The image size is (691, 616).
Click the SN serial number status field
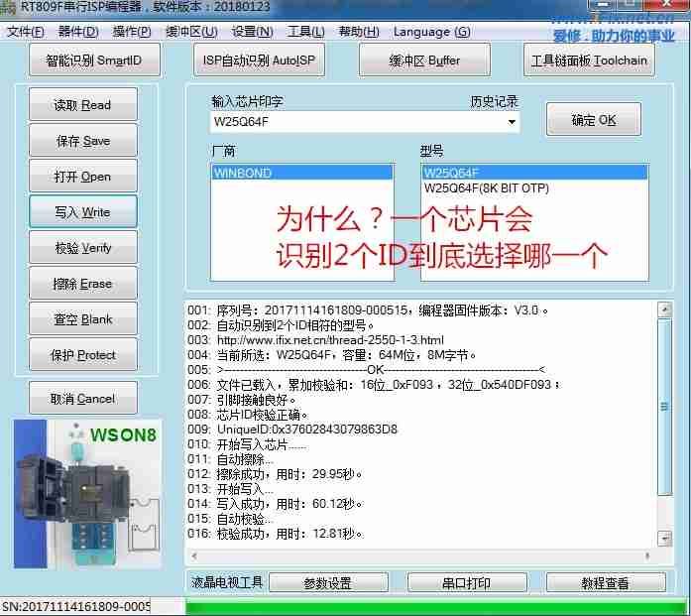(x=75, y=607)
